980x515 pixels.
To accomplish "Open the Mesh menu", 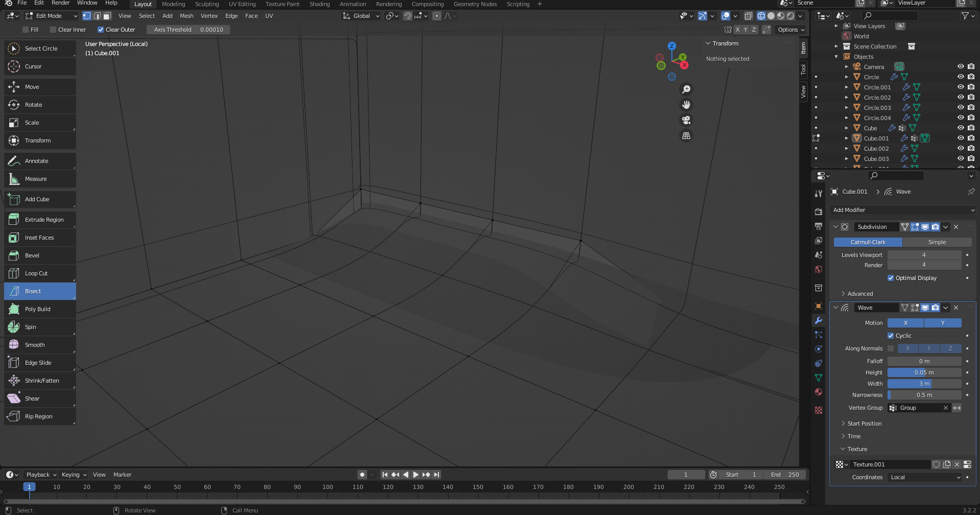I will coord(186,16).
